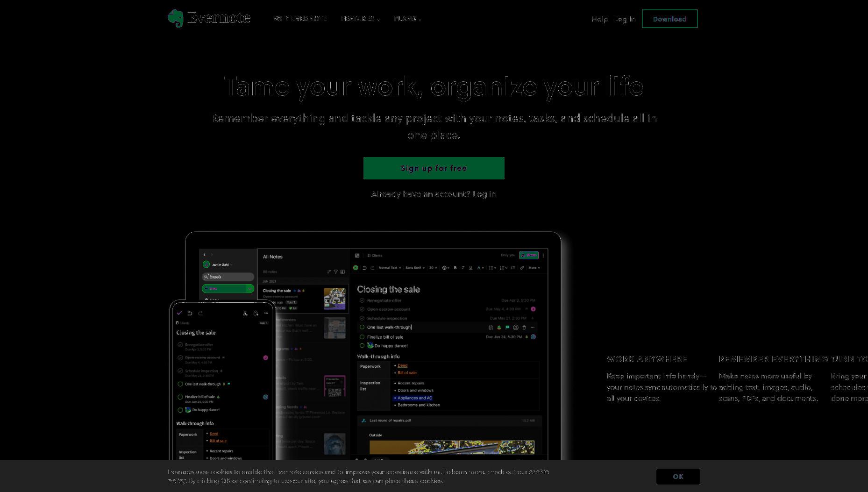The height and width of the screenshot is (492, 868).
Task: Click the Evernote elephant logo
Action: coord(176,19)
